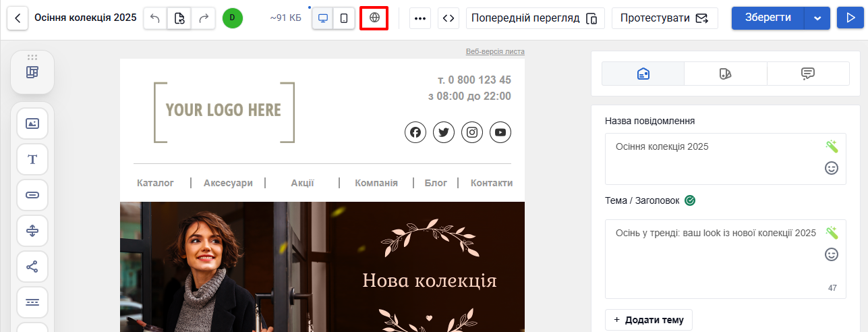Click the Протестувати button

665,18
